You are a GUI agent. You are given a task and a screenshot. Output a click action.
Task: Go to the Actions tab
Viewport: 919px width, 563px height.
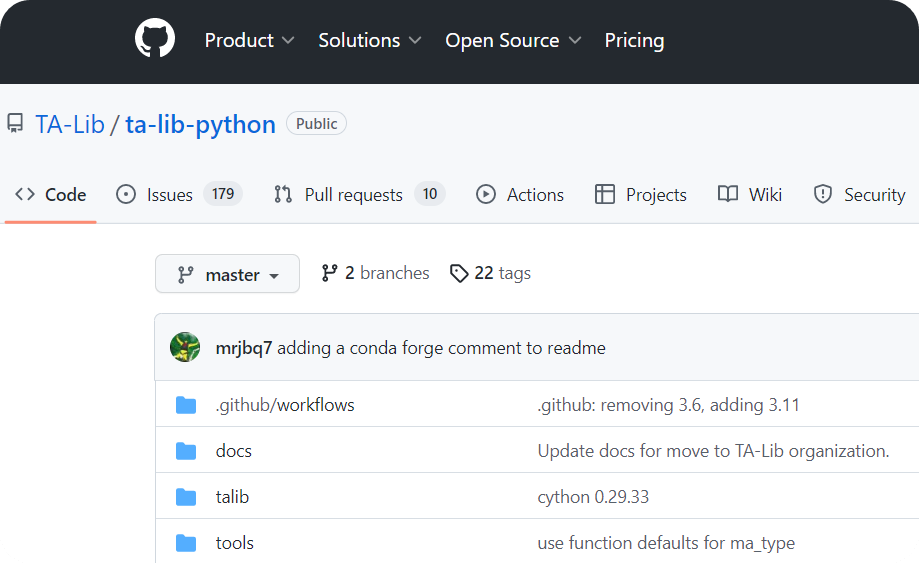(520, 195)
